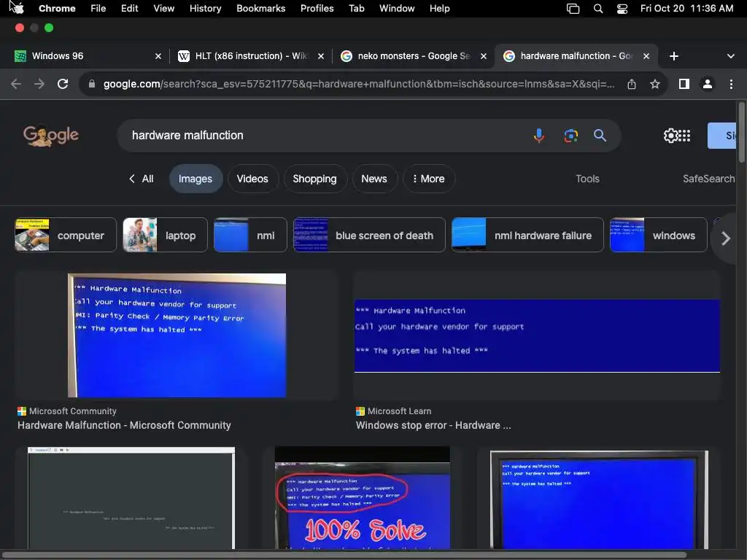Image resolution: width=747 pixels, height=560 pixels.
Task: Select the News filter
Action: (x=374, y=179)
